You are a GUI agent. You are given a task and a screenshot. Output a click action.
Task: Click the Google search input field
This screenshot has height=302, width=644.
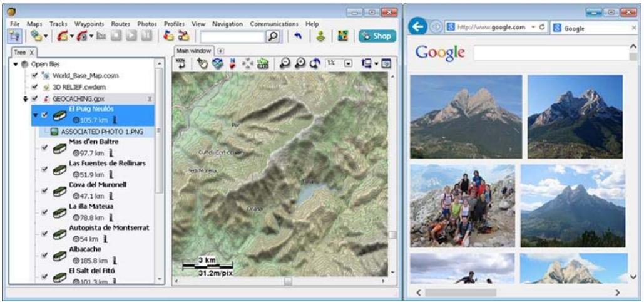tap(550, 53)
